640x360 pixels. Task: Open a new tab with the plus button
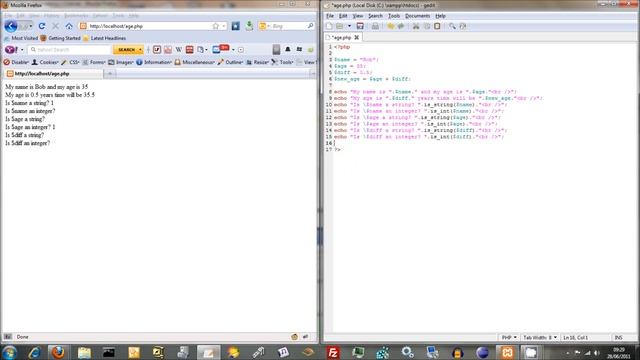[109, 73]
